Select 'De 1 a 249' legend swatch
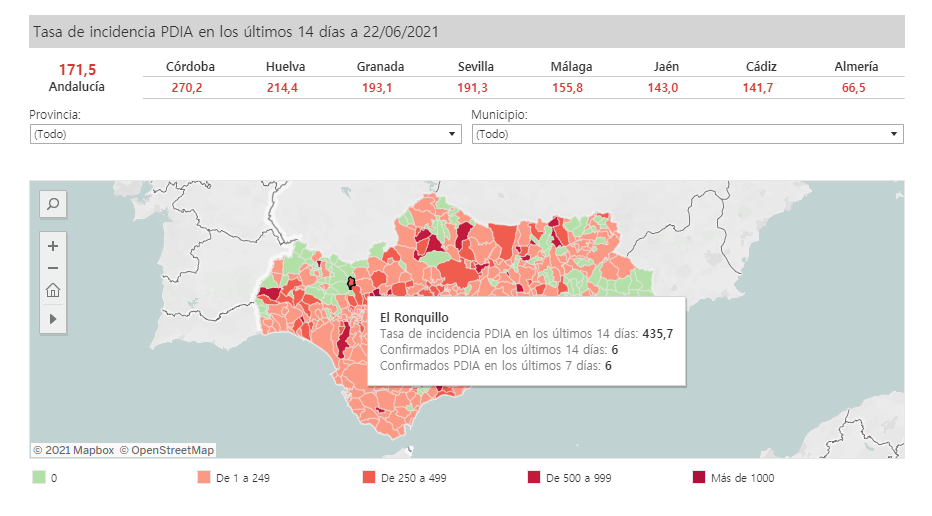This screenshot has height=516, width=932. point(204,478)
